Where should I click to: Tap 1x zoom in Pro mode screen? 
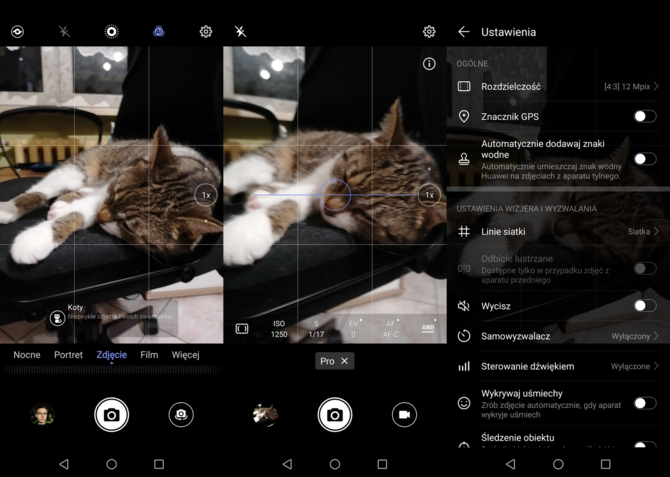429,195
